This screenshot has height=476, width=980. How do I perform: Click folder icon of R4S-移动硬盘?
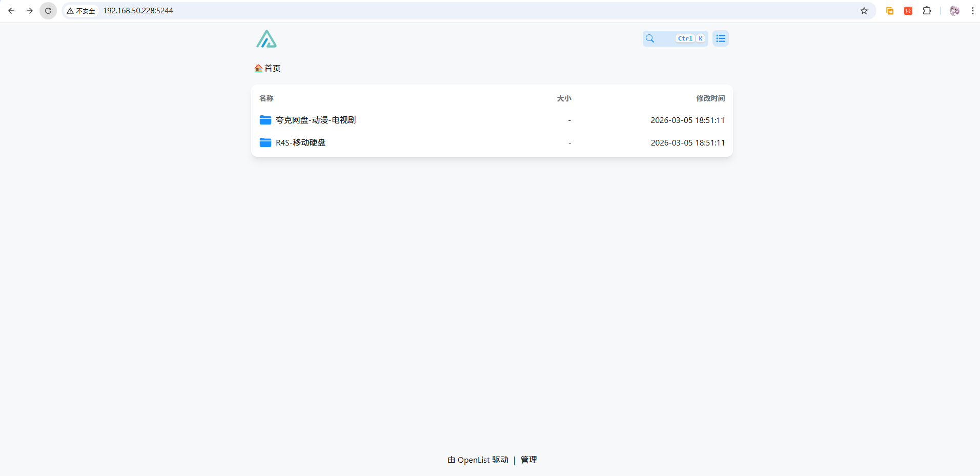(x=266, y=142)
